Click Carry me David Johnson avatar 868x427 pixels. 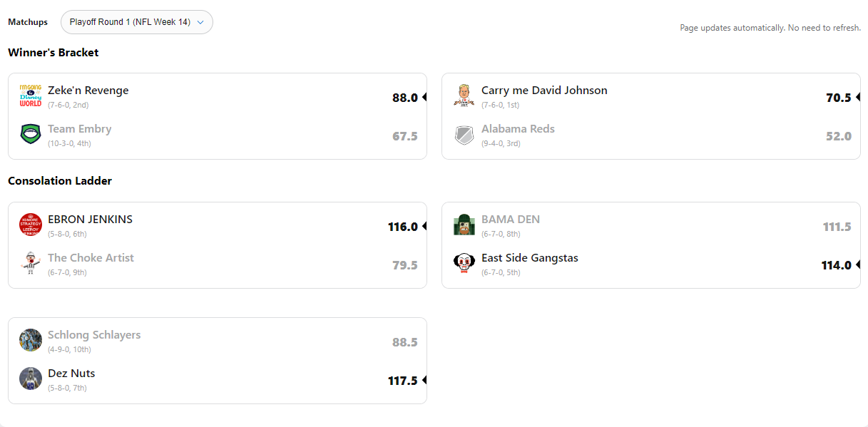pyautogui.click(x=464, y=96)
